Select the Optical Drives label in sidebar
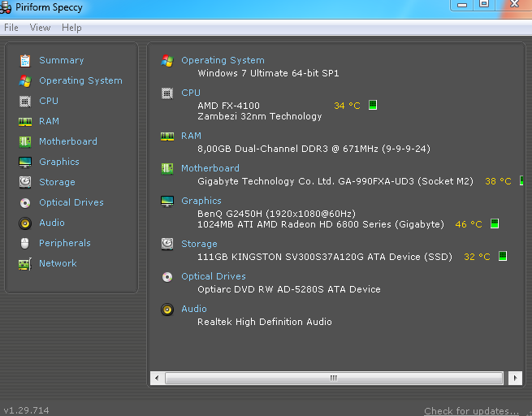The height and width of the screenshot is (416, 532). (x=71, y=202)
